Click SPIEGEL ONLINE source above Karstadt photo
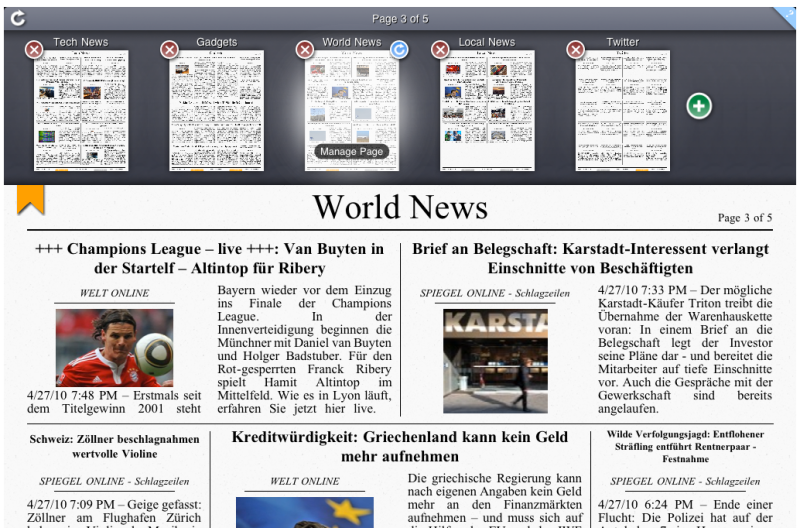Image resolution: width=800 pixels, height=528 pixels. click(495, 293)
